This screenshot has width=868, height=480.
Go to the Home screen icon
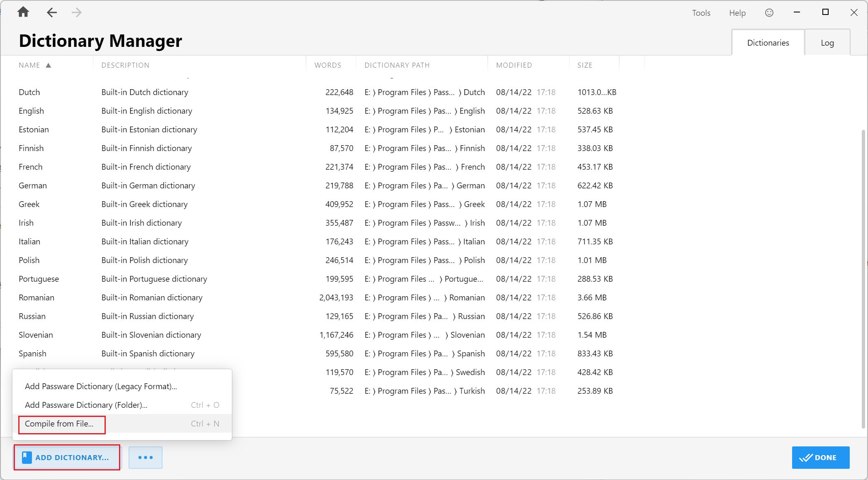click(x=23, y=12)
